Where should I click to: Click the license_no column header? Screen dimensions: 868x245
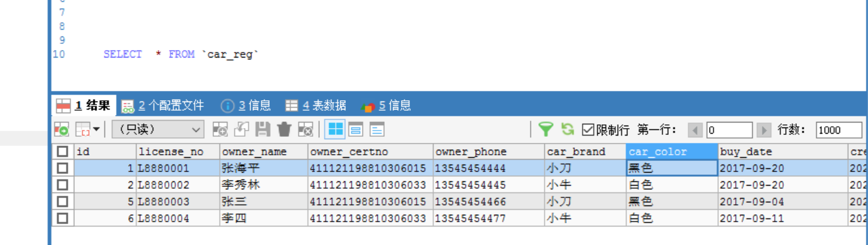[178, 152]
